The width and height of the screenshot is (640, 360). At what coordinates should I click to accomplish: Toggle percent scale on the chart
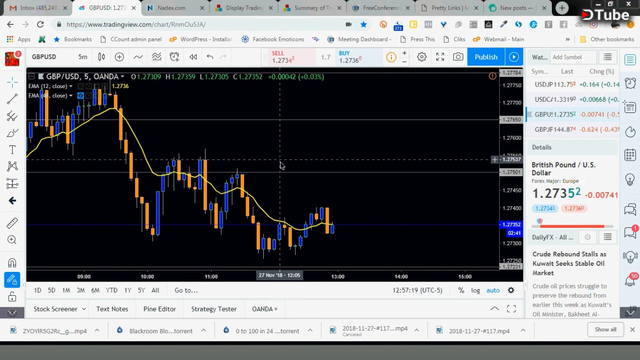(461, 291)
